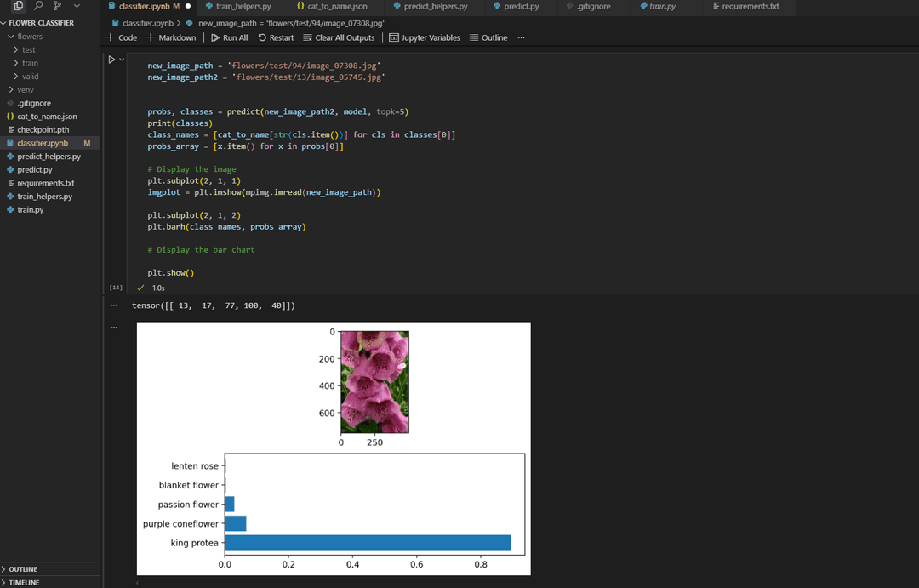This screenshot has width=919, height=588.
Task: Click the cell output more actions ellipsis
Action: click(x=114, y=327)
